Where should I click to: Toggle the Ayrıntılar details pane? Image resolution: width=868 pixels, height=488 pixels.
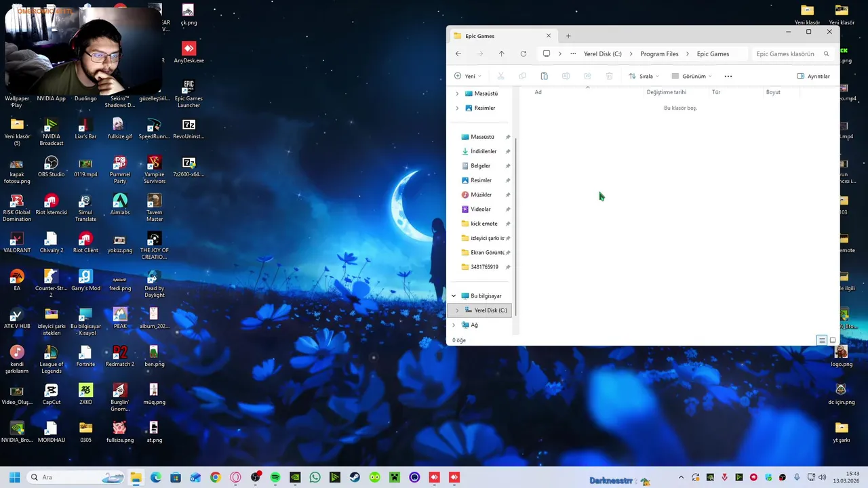pyautogui.click(x=813, y=76)
